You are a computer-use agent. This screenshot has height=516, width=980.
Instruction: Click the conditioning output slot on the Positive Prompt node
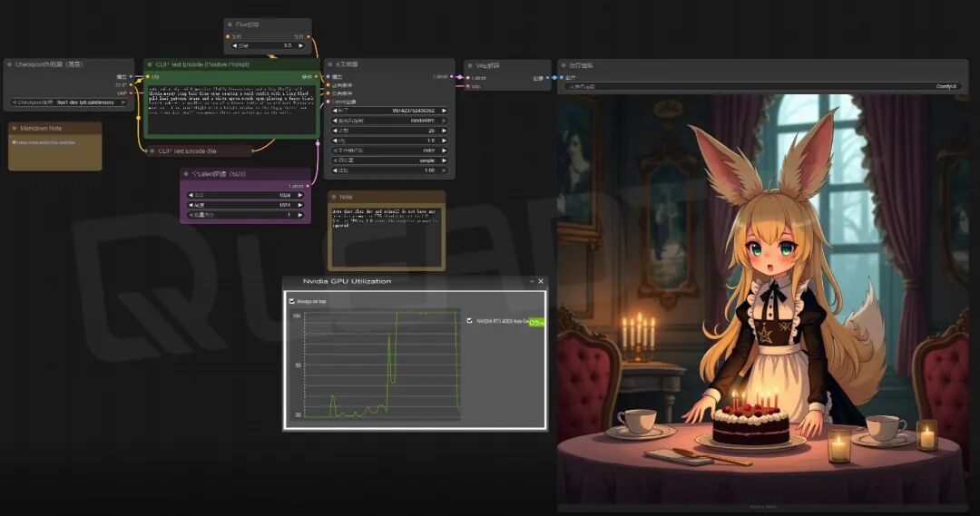click(x=317, y=77)
